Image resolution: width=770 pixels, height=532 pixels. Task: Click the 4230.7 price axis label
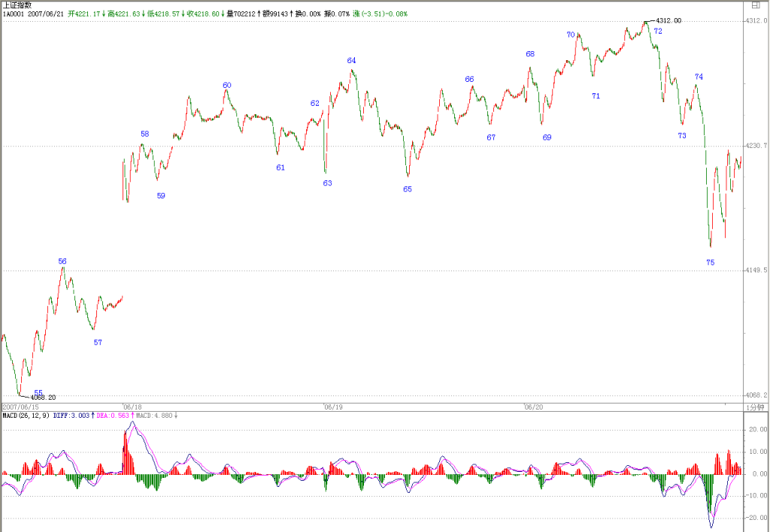pos(756,146)
